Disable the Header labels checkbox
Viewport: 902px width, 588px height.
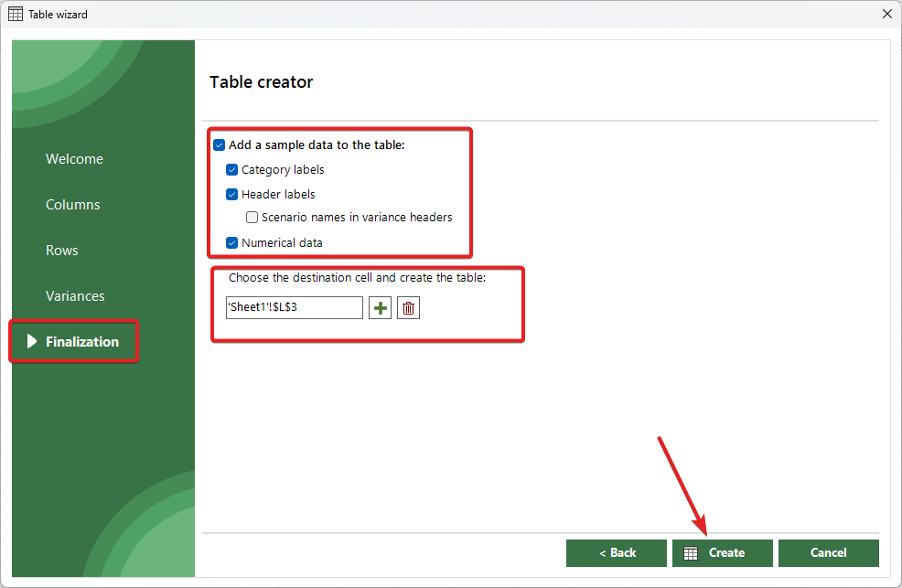click(232, 194)
